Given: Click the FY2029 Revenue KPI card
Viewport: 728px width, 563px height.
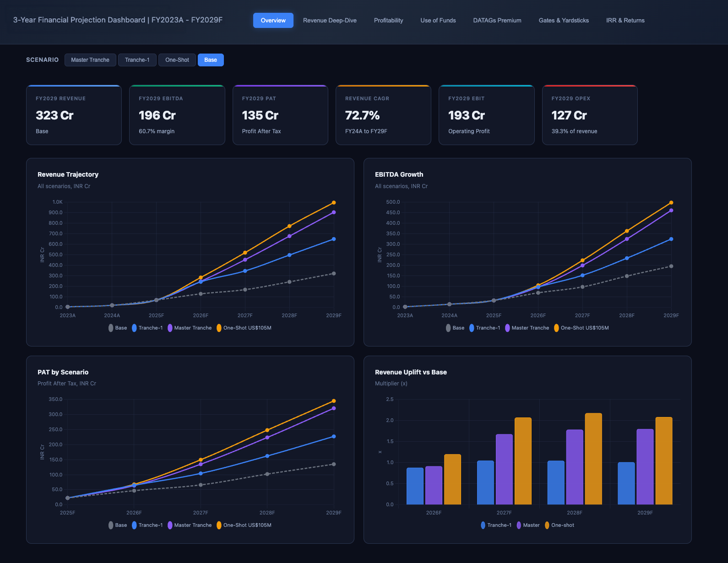Looking at the screenshot, I should [74, 115].
